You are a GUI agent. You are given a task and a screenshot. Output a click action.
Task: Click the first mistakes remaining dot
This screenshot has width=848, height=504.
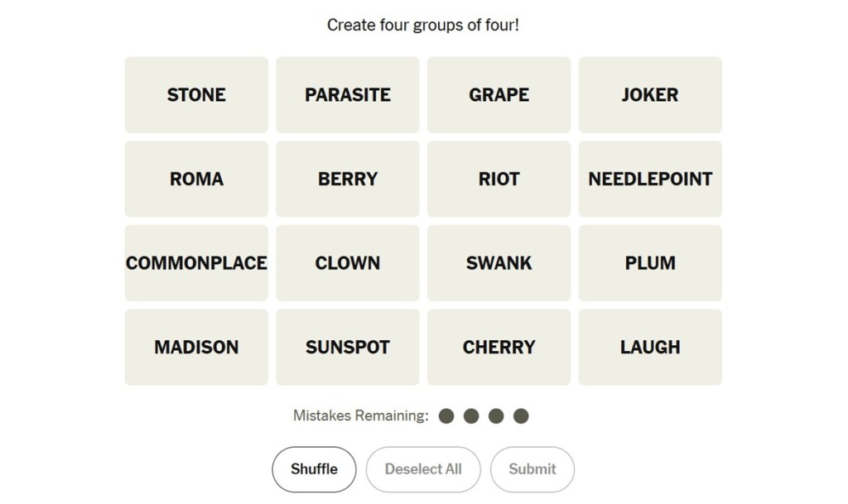[446, 416]
